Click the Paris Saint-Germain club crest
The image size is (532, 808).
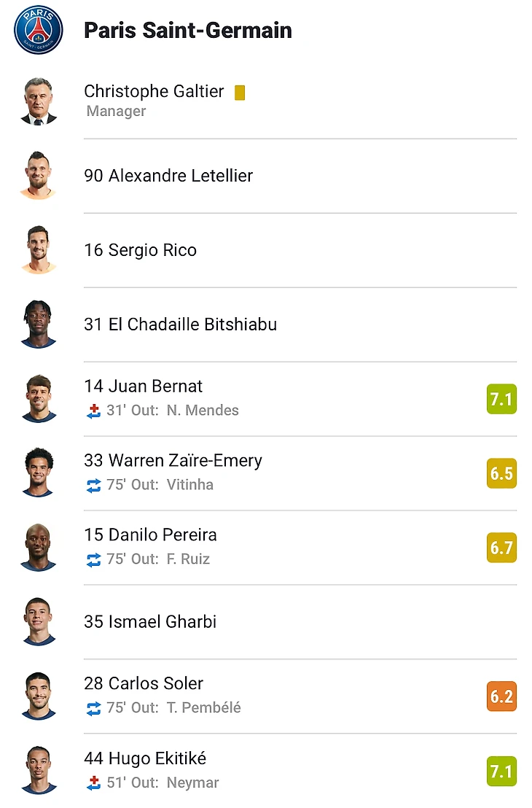pos(39,30)
